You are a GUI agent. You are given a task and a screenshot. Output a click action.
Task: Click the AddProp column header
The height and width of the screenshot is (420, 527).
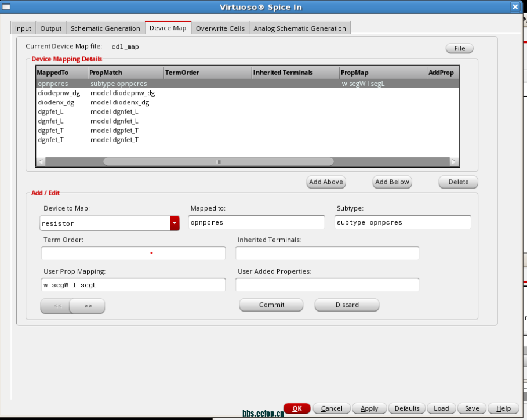(443, 73)
